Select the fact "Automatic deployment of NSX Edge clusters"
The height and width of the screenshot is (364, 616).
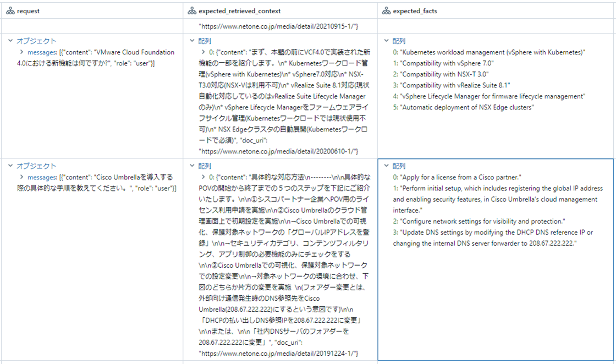coord(467,107)
